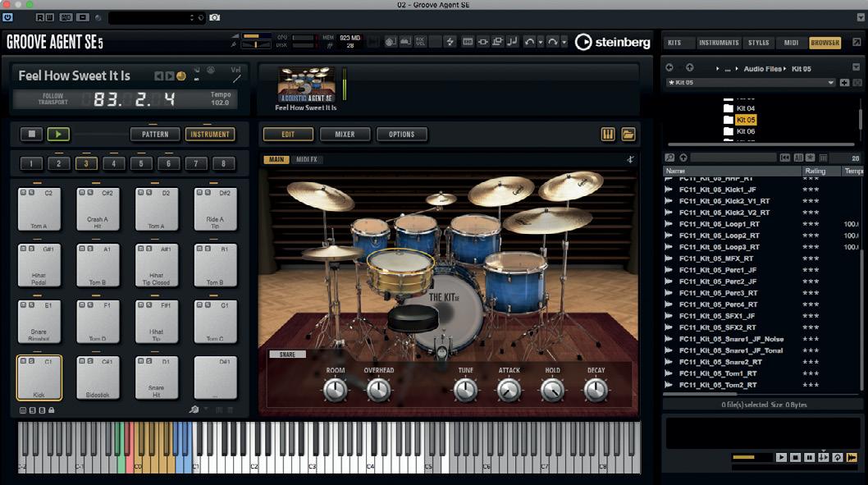
Task: Click the FIX VEL toolbar button
Action: coord(420,42)
